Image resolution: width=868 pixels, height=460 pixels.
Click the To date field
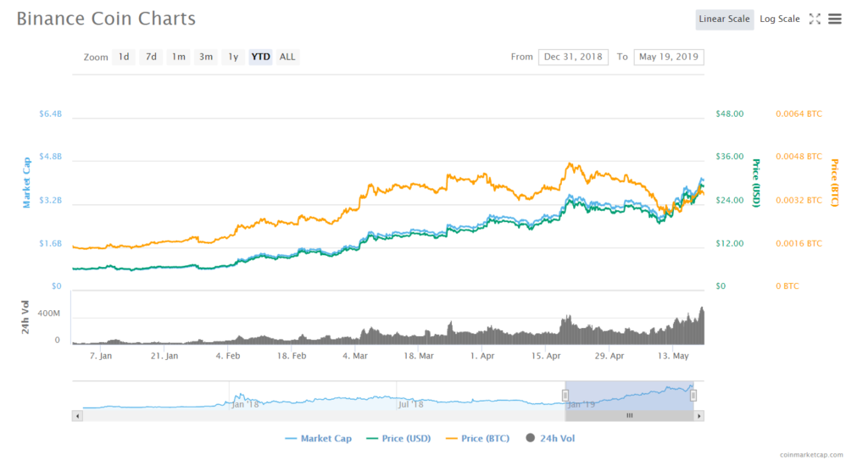click(x=669, y=57)
